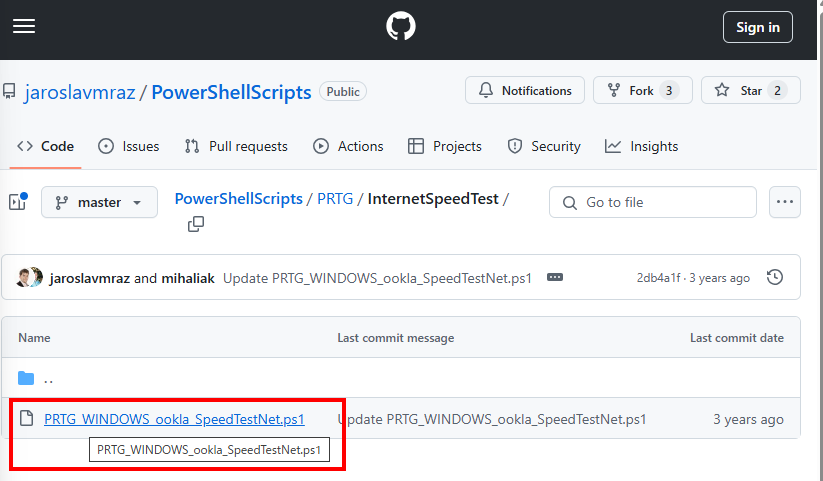Open Notifications bell button

[x=525, y=90]
